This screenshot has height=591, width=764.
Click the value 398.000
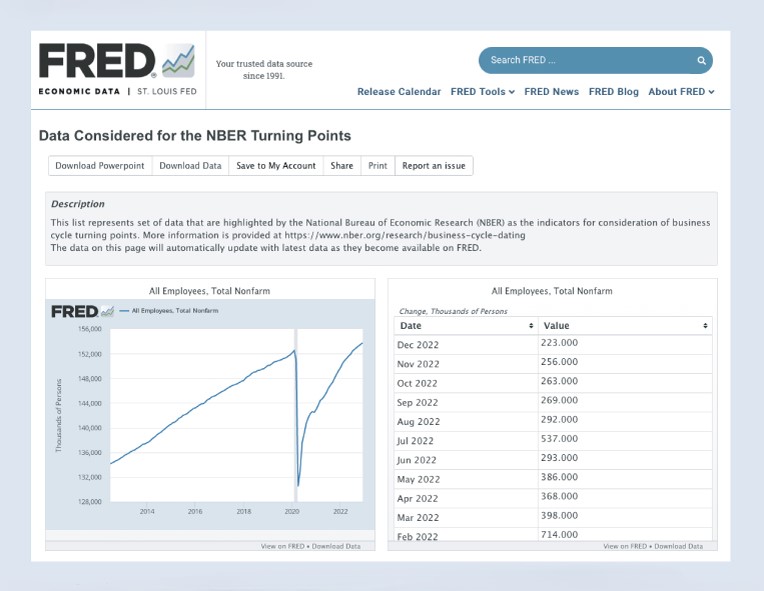point(559,515)
